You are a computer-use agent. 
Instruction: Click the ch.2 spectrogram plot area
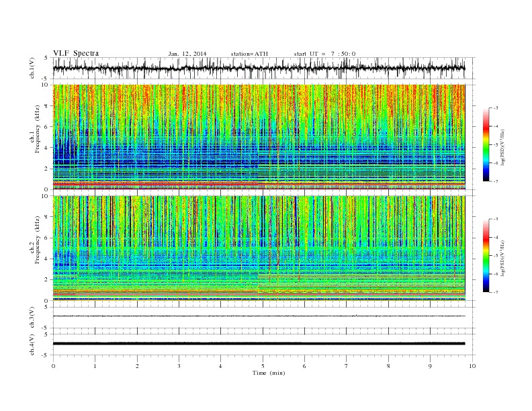pos(259,248)
